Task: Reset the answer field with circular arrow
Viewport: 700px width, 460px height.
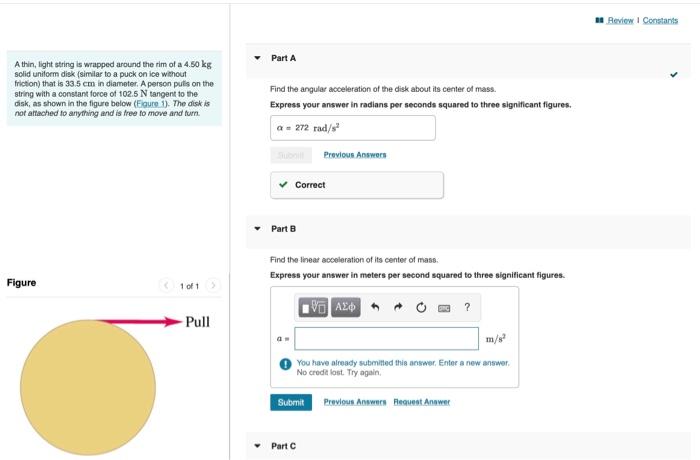Action: (x=421, y=307)
